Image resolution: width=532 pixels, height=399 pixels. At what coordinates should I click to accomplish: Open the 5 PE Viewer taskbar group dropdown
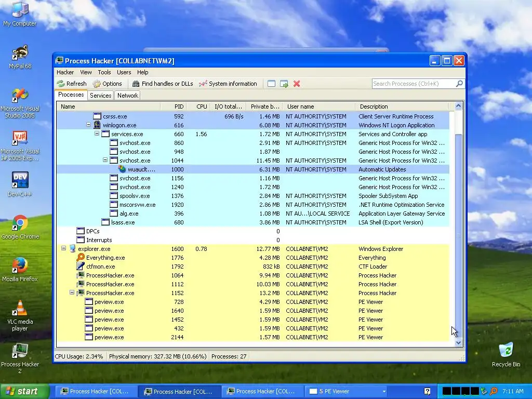(384, 391)
